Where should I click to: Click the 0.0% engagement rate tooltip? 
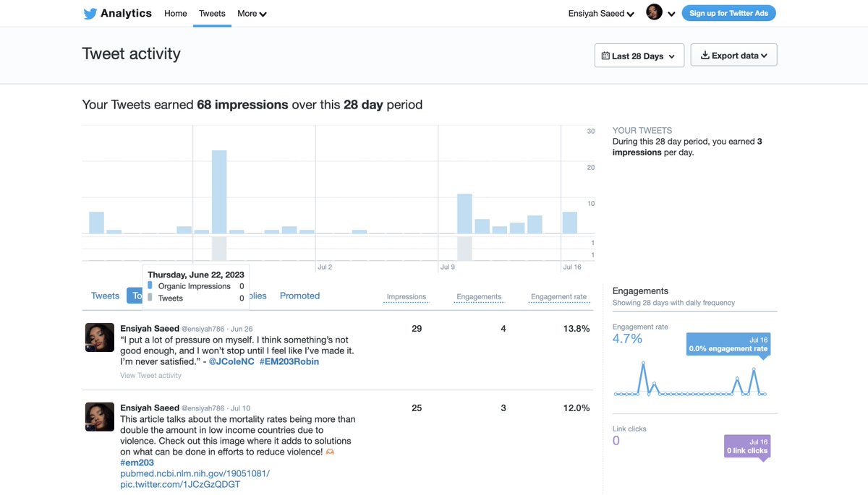click(728, 344)
